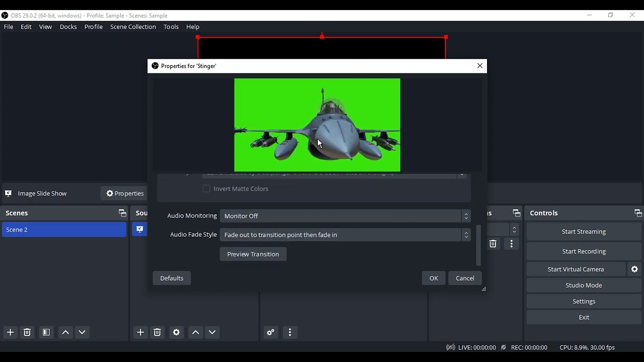Click Start Streaming
Viewport: 644px width, 362px height.
pyautogui.click(x=584, y=232)
